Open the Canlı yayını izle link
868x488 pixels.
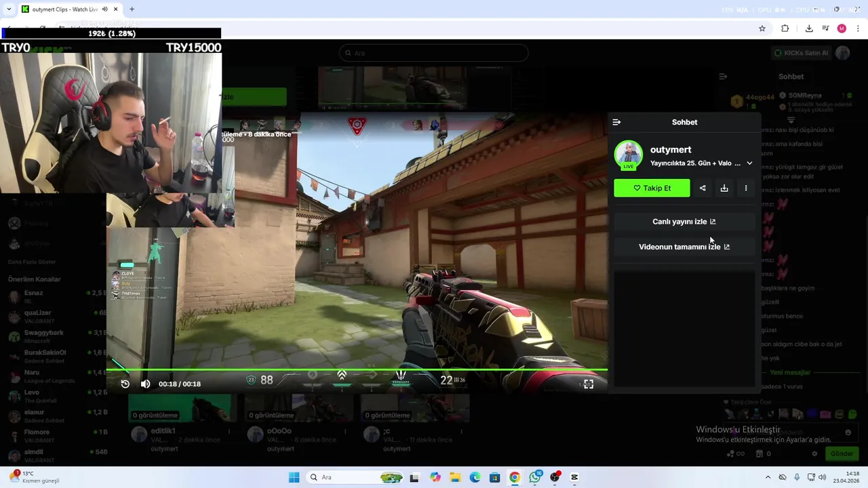pyautogui.click(x=684, y=222)
